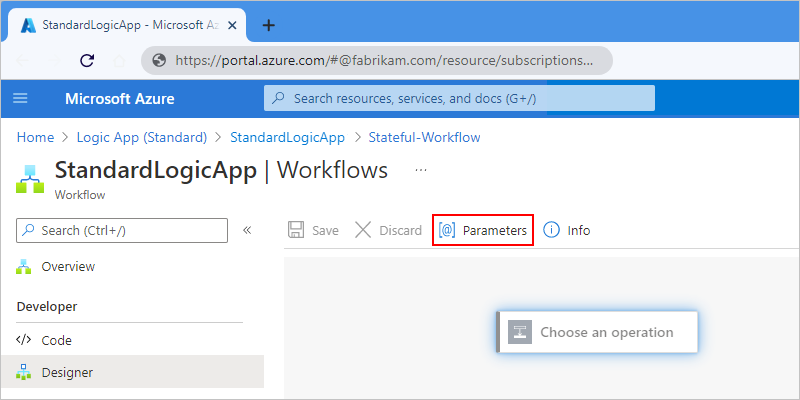This screenshot has width=800, height=400.
Task: Click the Stateful-Workflow breadcrumb
Action: [x=424, y=137]
